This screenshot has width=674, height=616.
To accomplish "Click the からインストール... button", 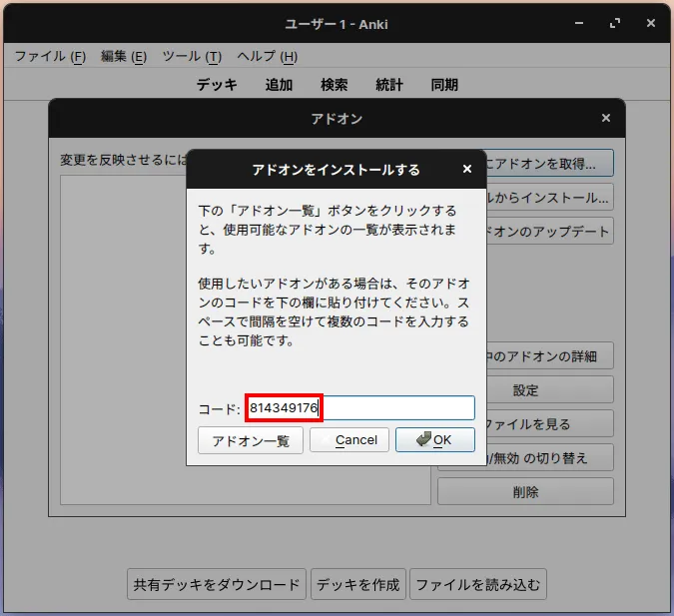I will [550, 198].
